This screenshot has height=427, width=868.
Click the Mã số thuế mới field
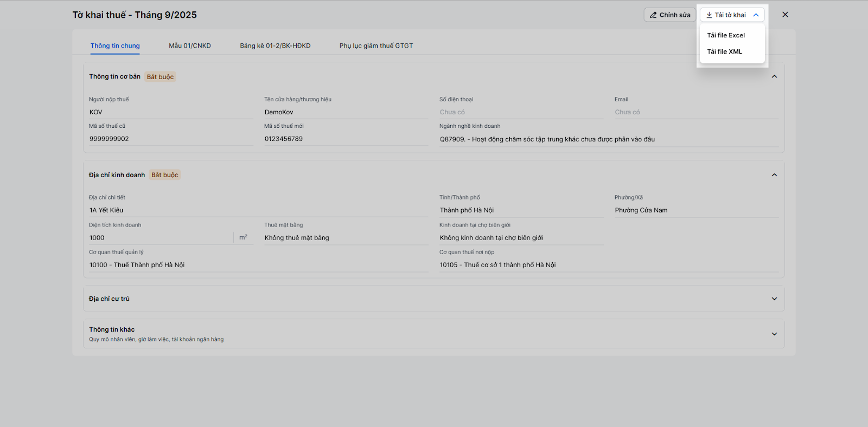click(346, 139)
